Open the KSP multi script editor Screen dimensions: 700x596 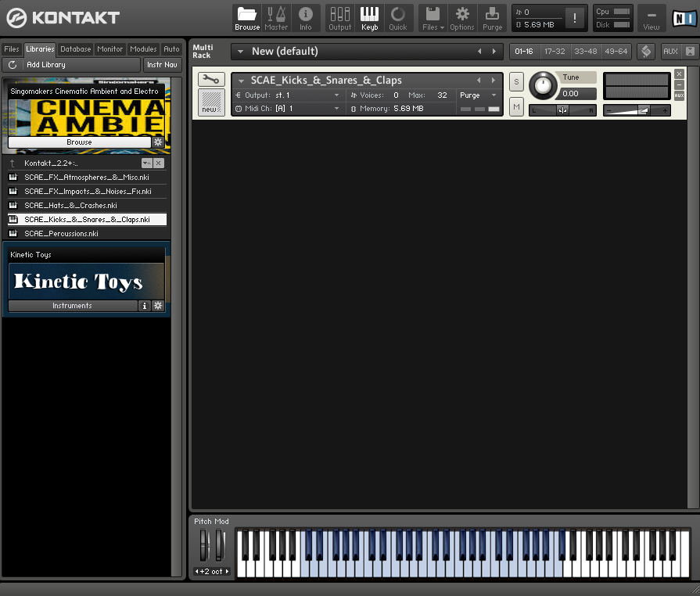646,52
